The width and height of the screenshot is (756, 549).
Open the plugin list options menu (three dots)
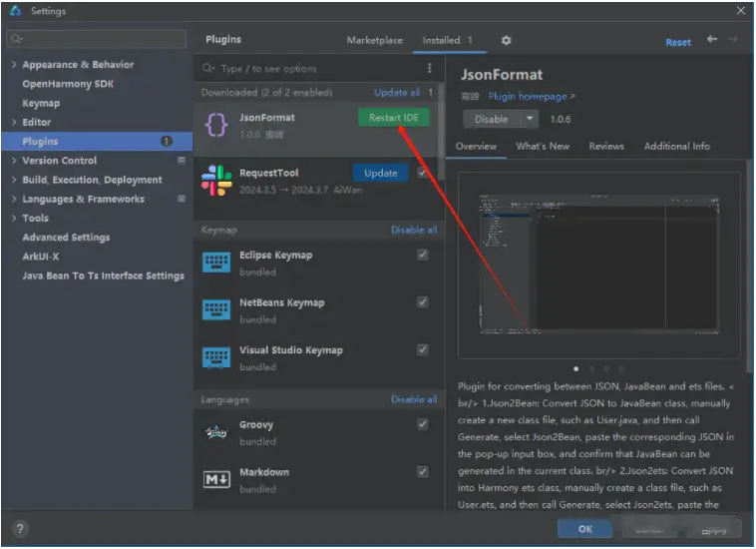[429, 68]
